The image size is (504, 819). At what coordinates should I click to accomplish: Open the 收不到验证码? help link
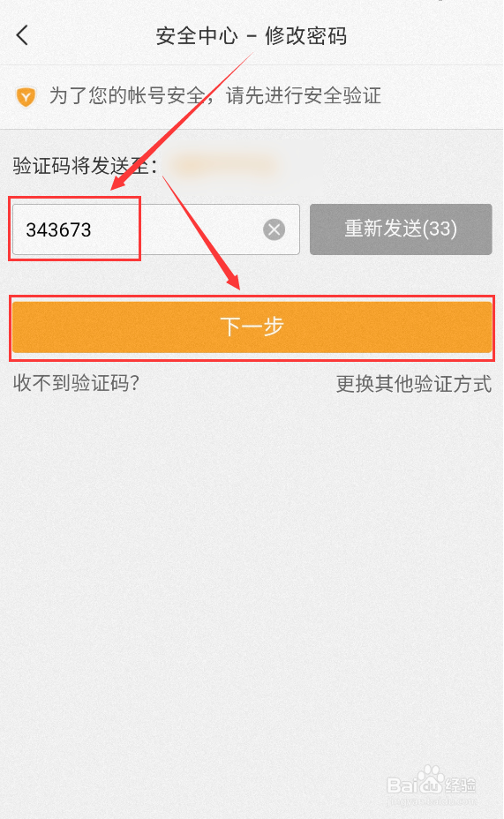[x=76, y=383]
